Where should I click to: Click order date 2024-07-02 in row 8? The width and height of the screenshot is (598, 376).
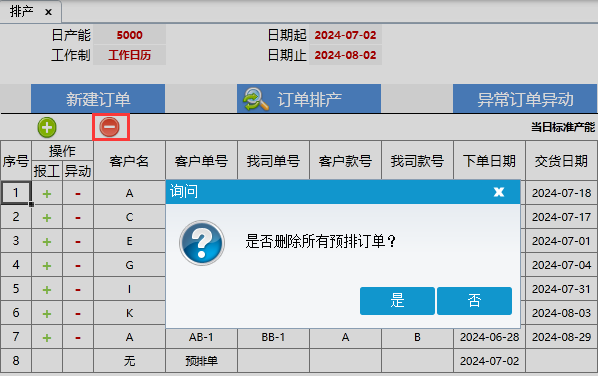pos(490,361)
